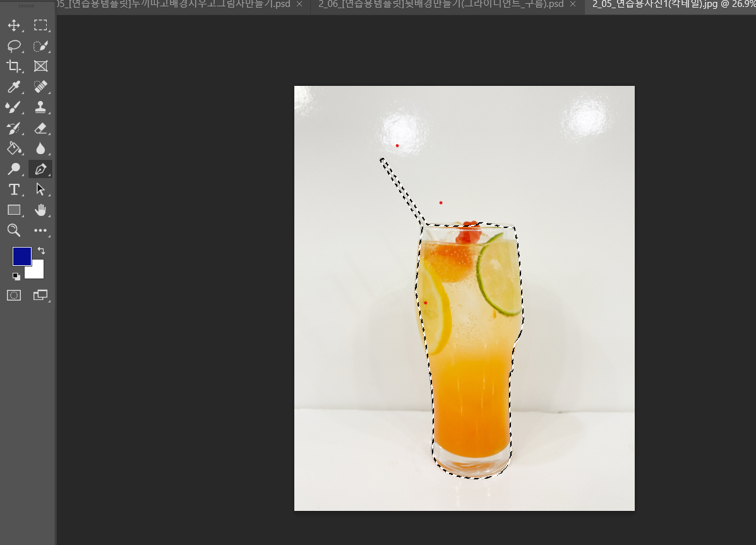
Task: Close the 2_06 psd document tab
Action: (x=573, y=4)
